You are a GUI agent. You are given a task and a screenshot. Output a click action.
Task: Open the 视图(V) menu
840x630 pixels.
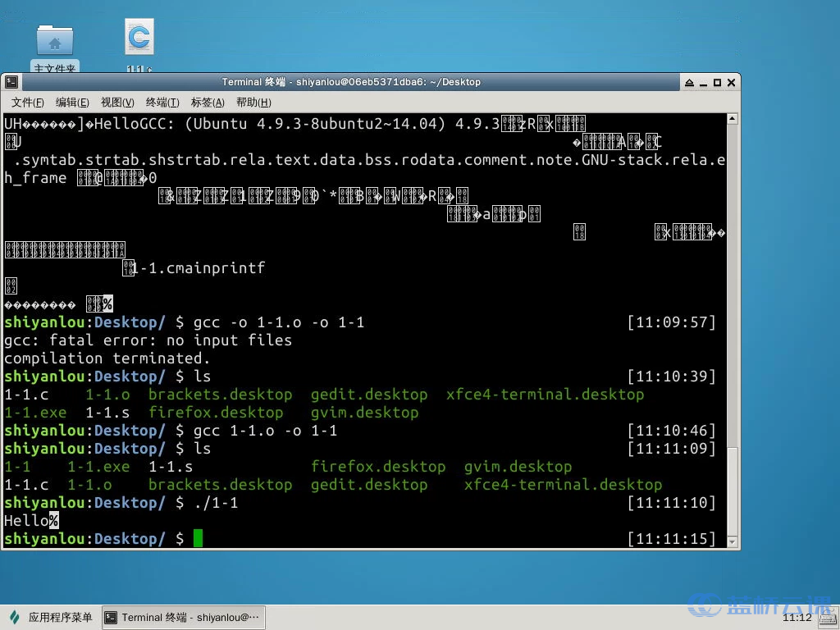117,103
